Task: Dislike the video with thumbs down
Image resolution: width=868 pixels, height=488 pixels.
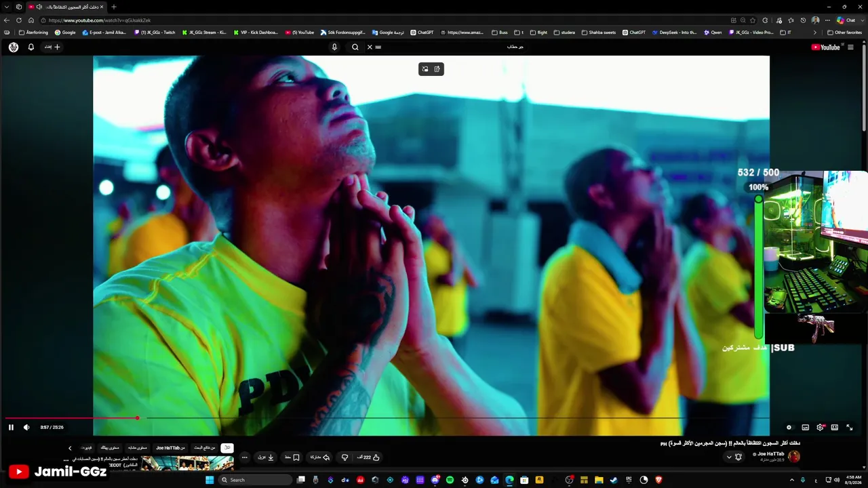Action: tap(344, 457)
